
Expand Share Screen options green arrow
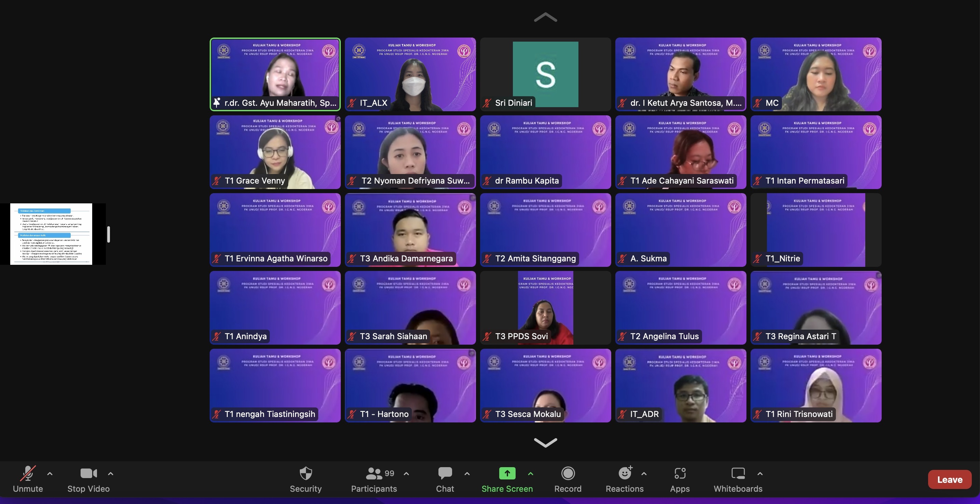(531, 474)
